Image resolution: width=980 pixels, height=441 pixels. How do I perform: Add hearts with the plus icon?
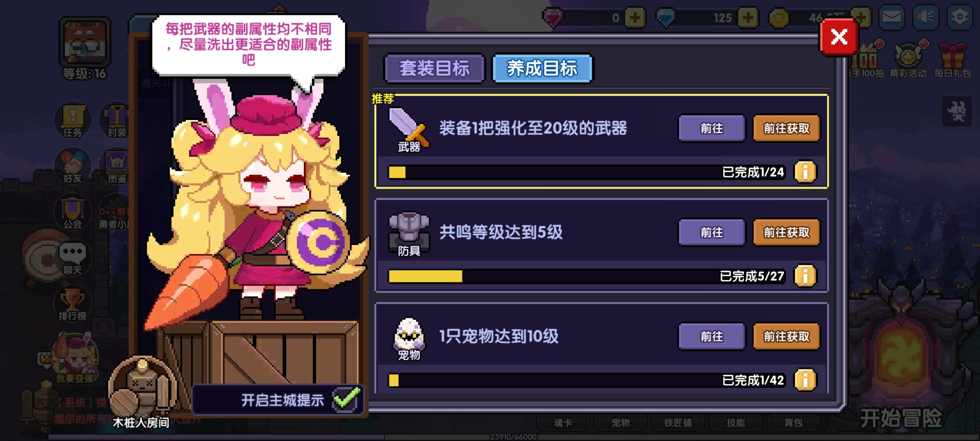click(x=635, y=17)
